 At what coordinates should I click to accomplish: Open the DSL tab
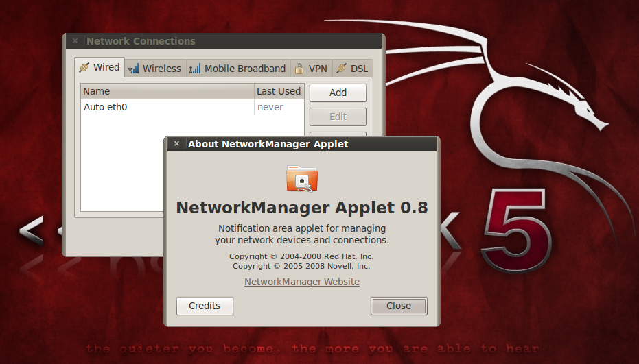353,69
